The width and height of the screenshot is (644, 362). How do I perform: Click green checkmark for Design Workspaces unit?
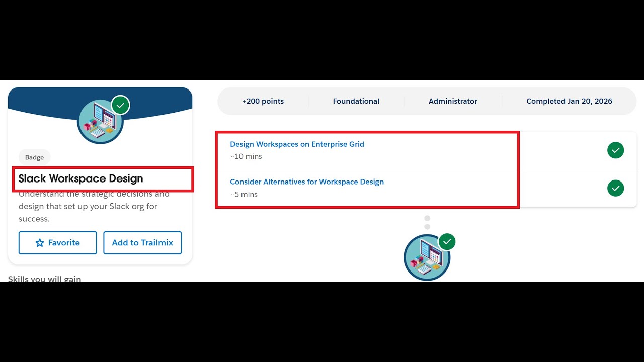pos(615,150)
